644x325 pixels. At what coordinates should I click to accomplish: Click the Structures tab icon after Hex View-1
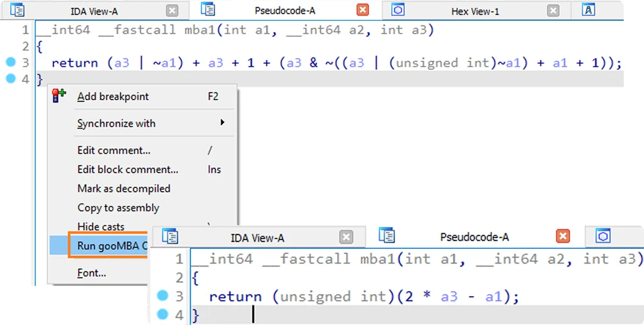[589, 9]
